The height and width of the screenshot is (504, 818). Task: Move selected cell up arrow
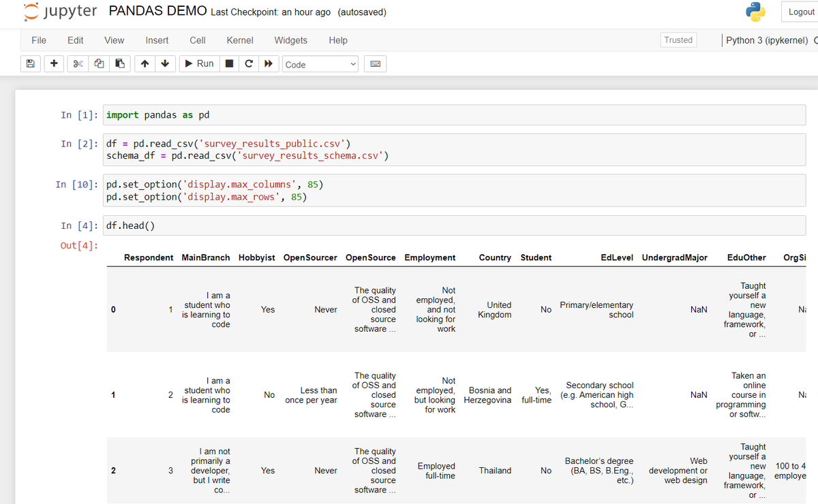(x=145, y=64)
